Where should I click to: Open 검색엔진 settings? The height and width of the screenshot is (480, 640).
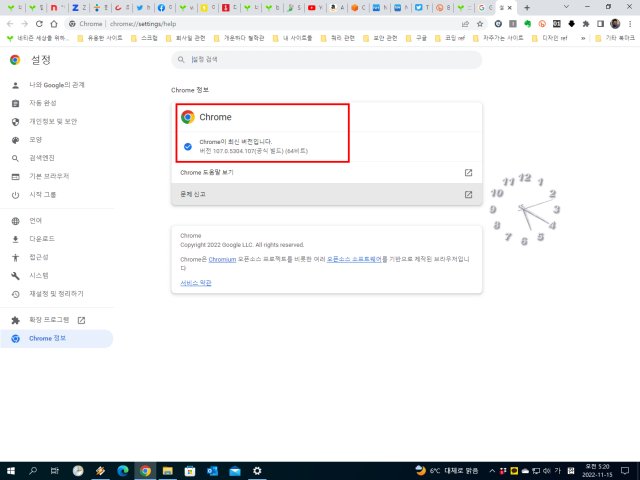click(57, 158)
